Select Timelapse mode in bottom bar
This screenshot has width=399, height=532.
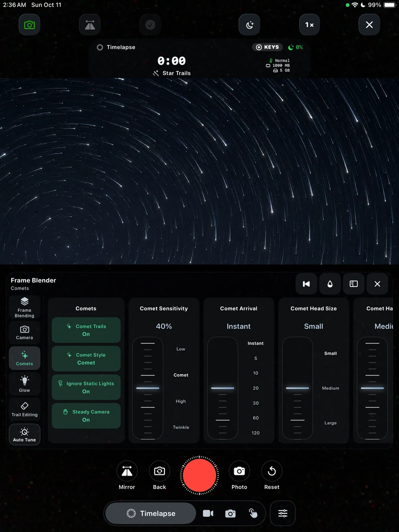pyautogui.click(x=151, y=514)
